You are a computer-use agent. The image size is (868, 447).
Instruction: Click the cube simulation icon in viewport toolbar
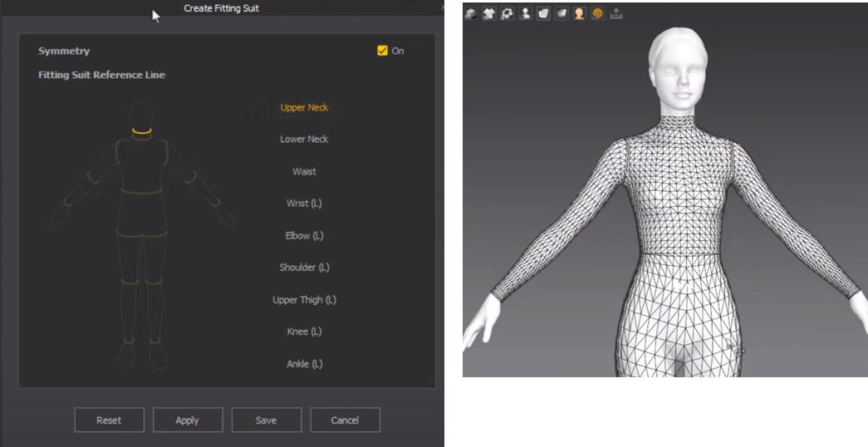coord(470,13)
